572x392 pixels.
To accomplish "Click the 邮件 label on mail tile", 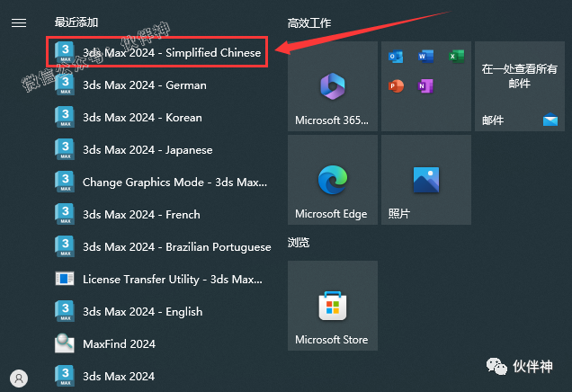I will coord(493,120).
